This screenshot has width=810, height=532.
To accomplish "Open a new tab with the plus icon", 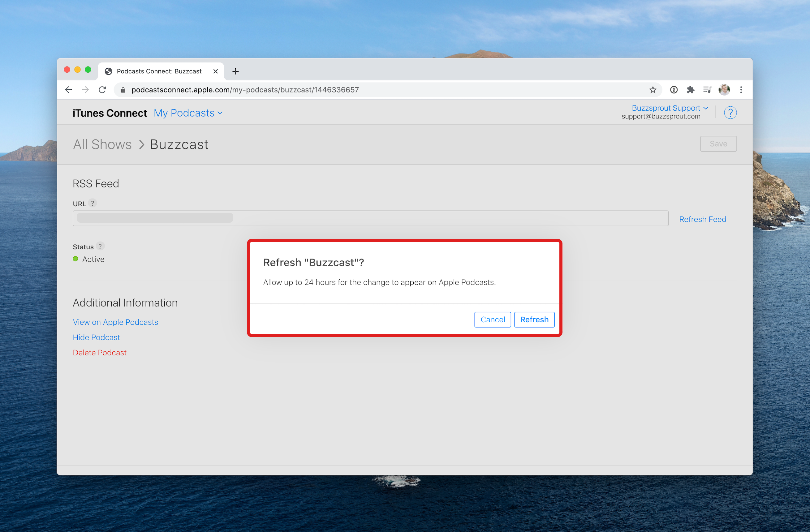I will [x=235, y=71].
